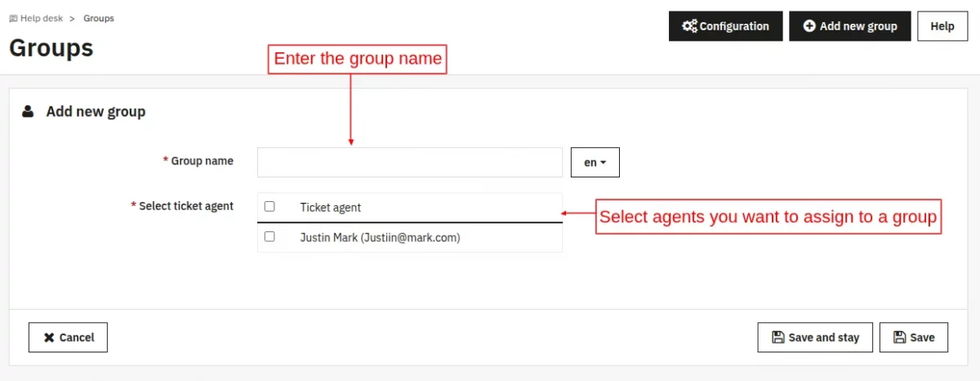Check the Ticket agent select-all checkbox
This screenshot has width=980, height=381.
(x=269, y=207)
